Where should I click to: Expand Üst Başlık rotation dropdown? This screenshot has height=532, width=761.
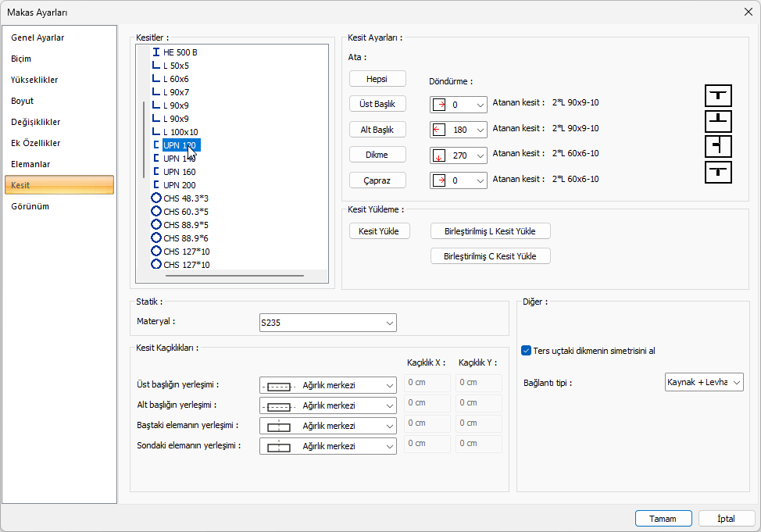pyautogui.click(x=458, y=104)
